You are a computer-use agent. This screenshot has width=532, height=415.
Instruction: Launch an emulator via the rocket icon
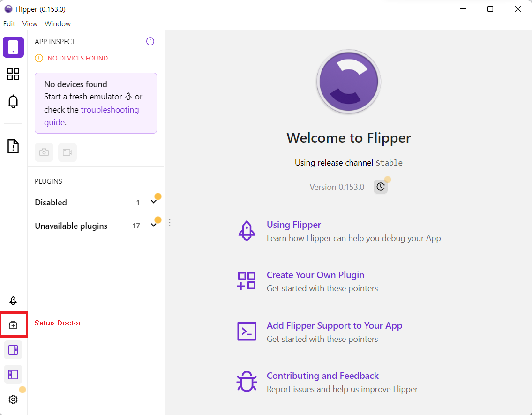(13, 300)
